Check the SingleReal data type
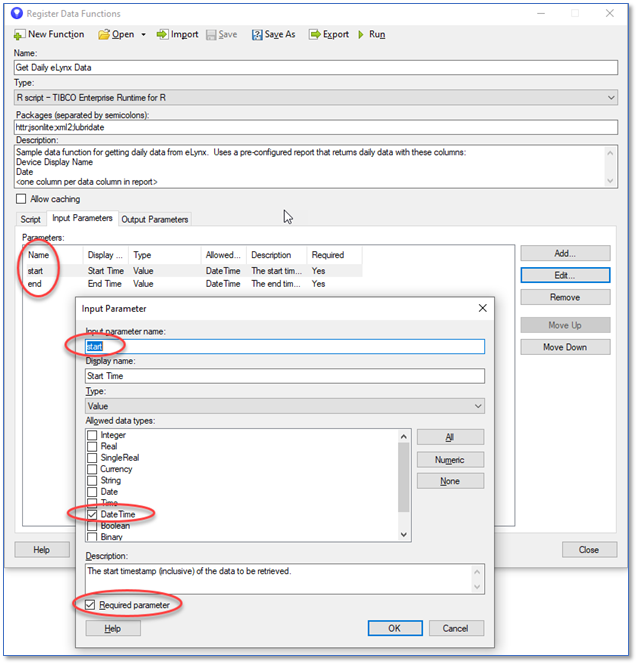638x665 pixels. pyautogui.click(x=92, y=458)
